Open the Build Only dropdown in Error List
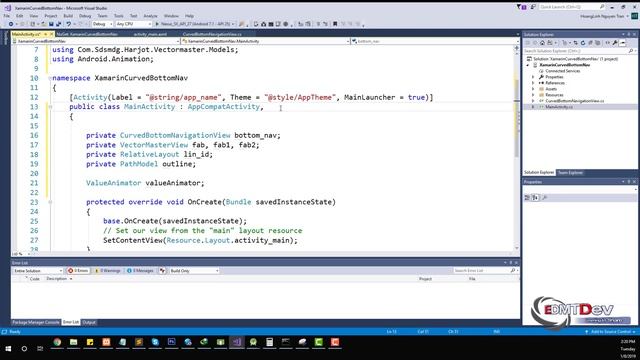 coord(194,271)
